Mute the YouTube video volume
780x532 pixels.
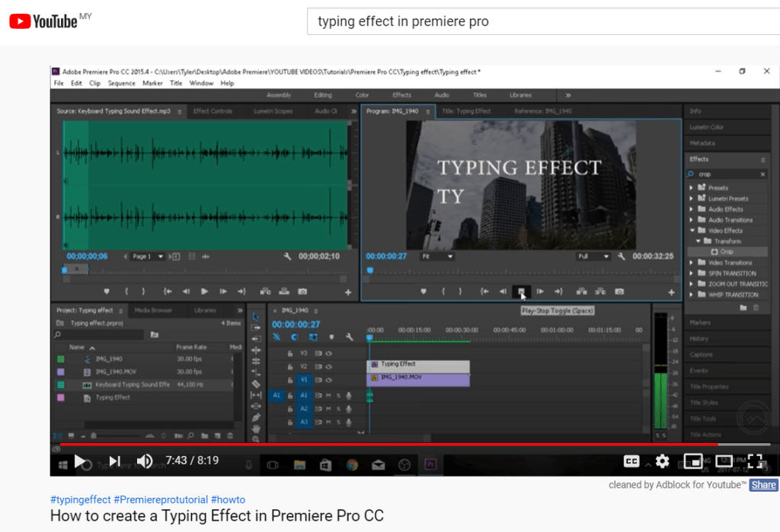point(145,460)
